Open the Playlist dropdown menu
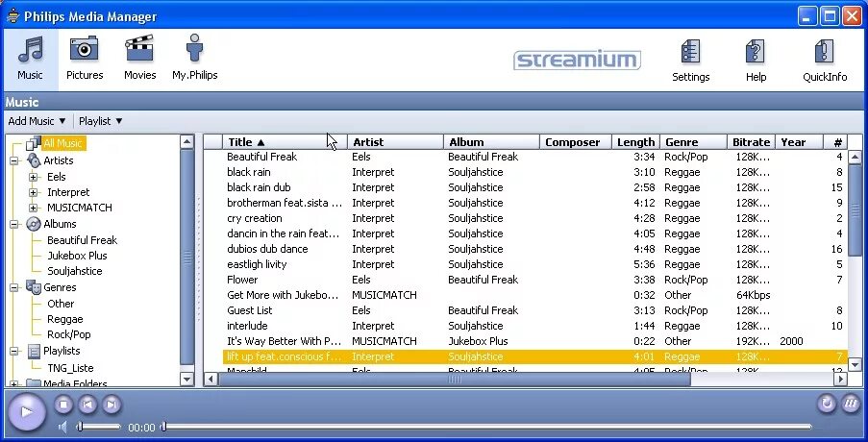The image size is (868, 442). tap(100, 121)
